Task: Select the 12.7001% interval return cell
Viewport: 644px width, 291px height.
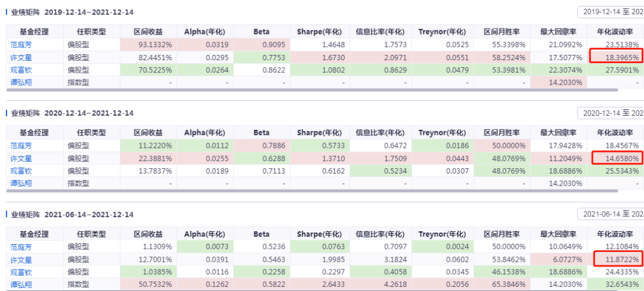Action: (148, 260)
